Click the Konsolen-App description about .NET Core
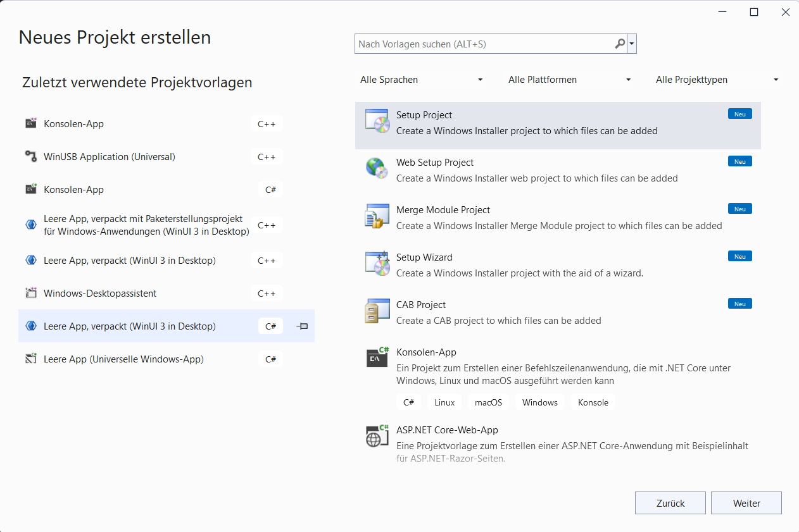The height and width of the screenshot is (532, 799). [x=563, y=374]
